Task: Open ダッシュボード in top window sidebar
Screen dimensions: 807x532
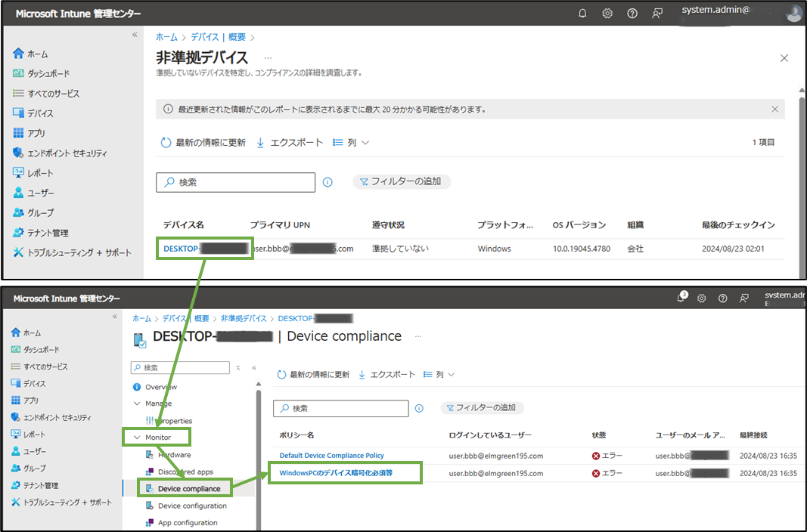Action: [41, 73]
